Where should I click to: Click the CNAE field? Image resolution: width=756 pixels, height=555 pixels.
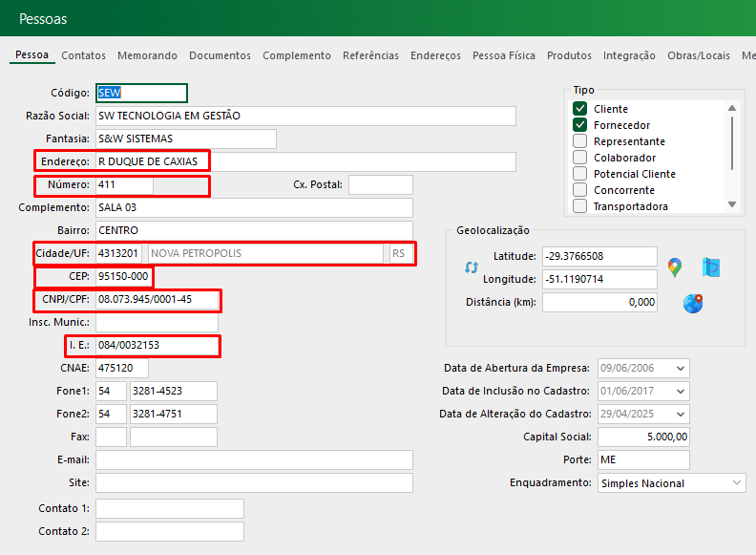[122, 368]
